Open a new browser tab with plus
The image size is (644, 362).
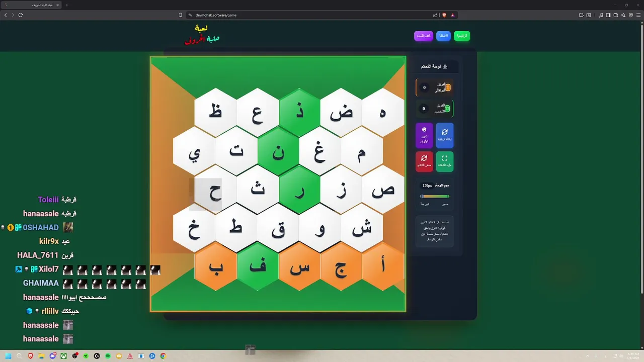67,5
